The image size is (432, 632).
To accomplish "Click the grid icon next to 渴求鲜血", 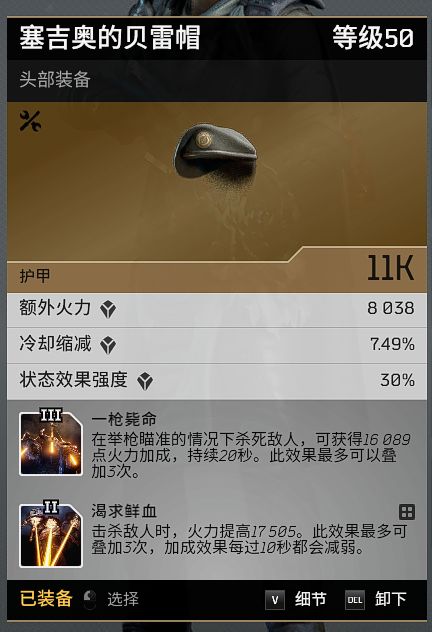I will click(x=407, y=512).
